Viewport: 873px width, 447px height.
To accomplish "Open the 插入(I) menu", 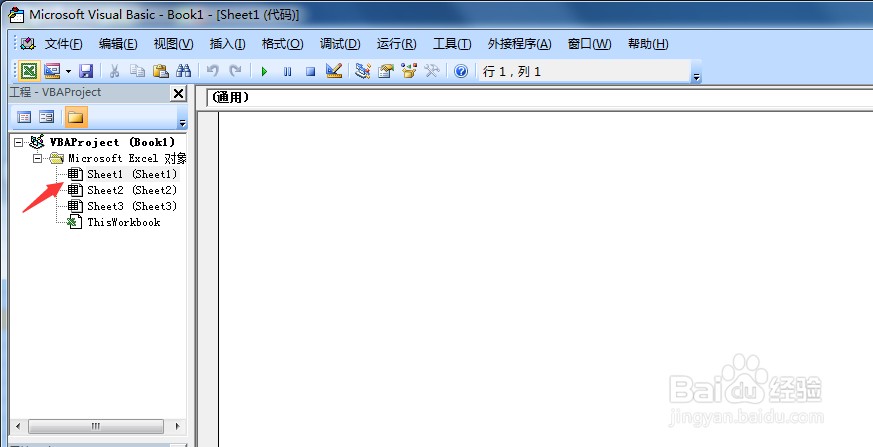I will pyautogui.click(x=227, y=44).
